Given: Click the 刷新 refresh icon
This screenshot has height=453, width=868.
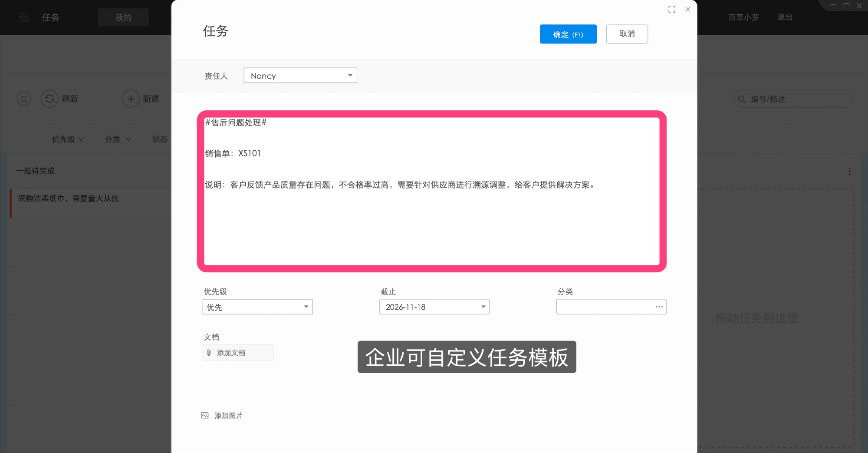Looking at the screenshot, I should pos(49,99).
